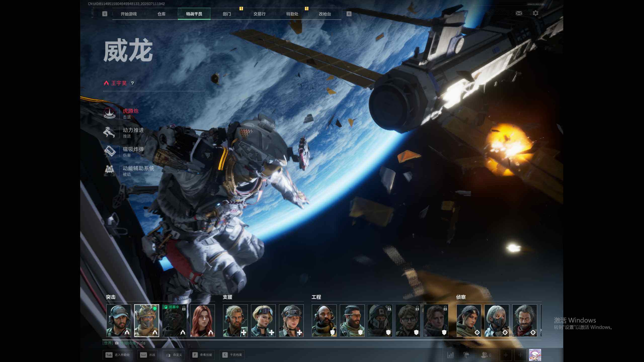Click the 侦察 category heading

tap(461, 297)
